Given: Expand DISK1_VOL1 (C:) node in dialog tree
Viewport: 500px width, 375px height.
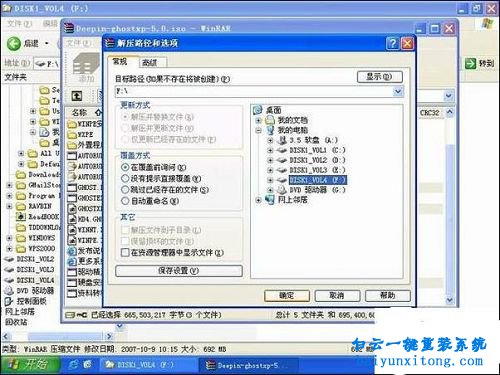Looking at the screenshot, I should (270, 150).
